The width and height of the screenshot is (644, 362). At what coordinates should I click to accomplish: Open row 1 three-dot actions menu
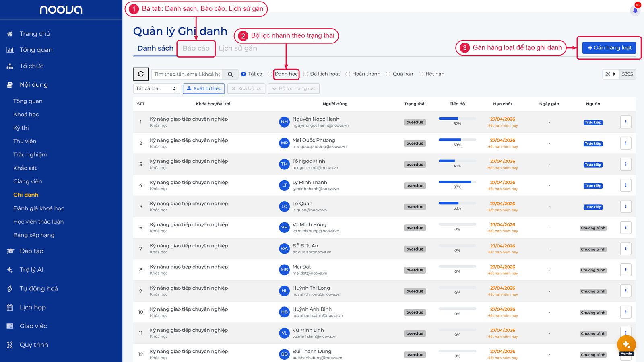tap(626, 122)
